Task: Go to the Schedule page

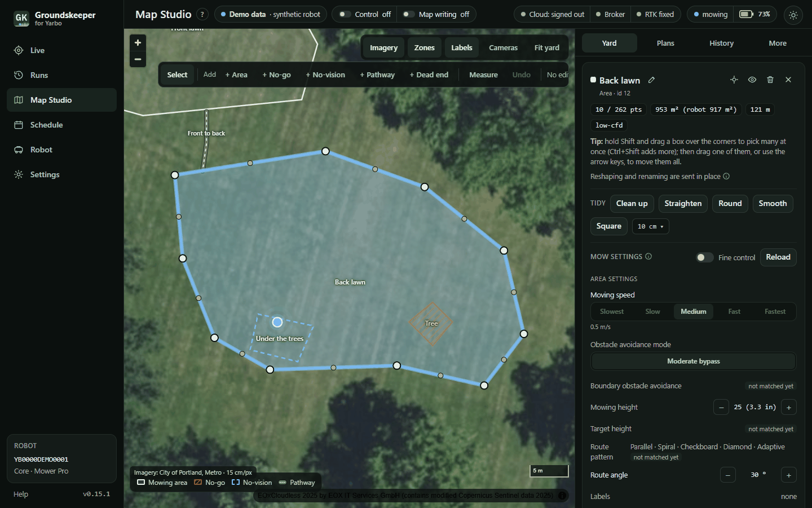Action: pyautogui.click(x=61, y=125)
